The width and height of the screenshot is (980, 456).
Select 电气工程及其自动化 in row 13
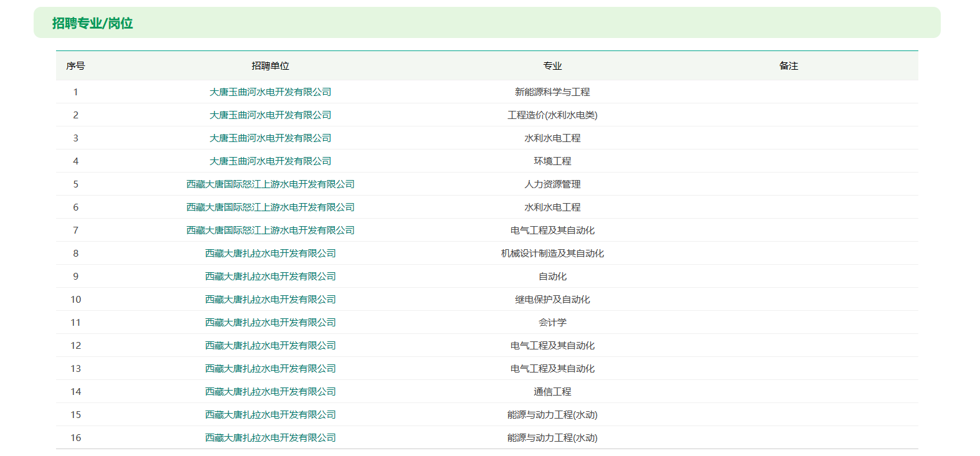552,369
